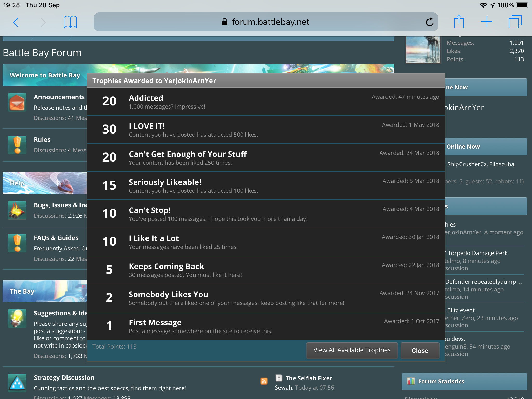The image size is (532, 399).
Task: Click the user avatar thumbnail
Action: point(423,50)
